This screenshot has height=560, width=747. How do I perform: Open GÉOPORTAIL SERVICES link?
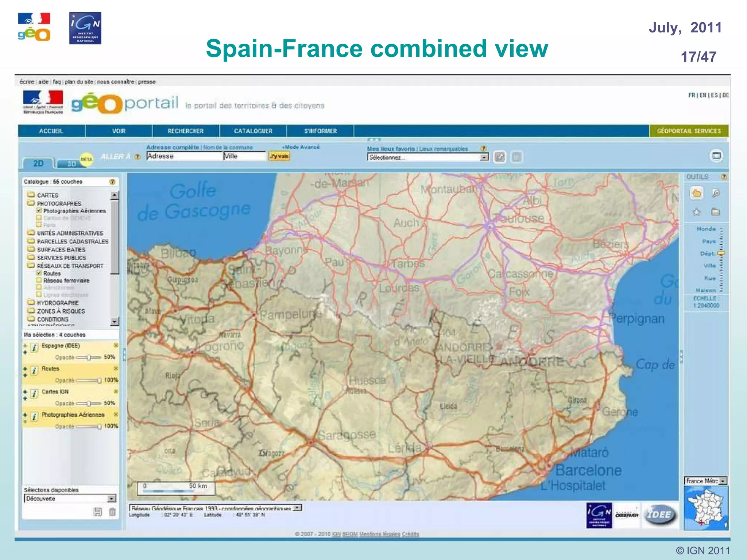689,131
